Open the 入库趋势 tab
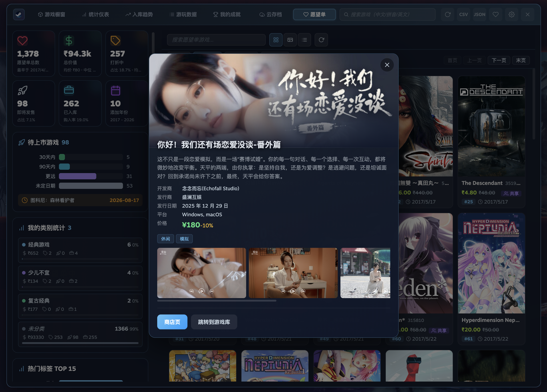Image resolution: width=547 pixels, height=392 pixels. point(139,14)
